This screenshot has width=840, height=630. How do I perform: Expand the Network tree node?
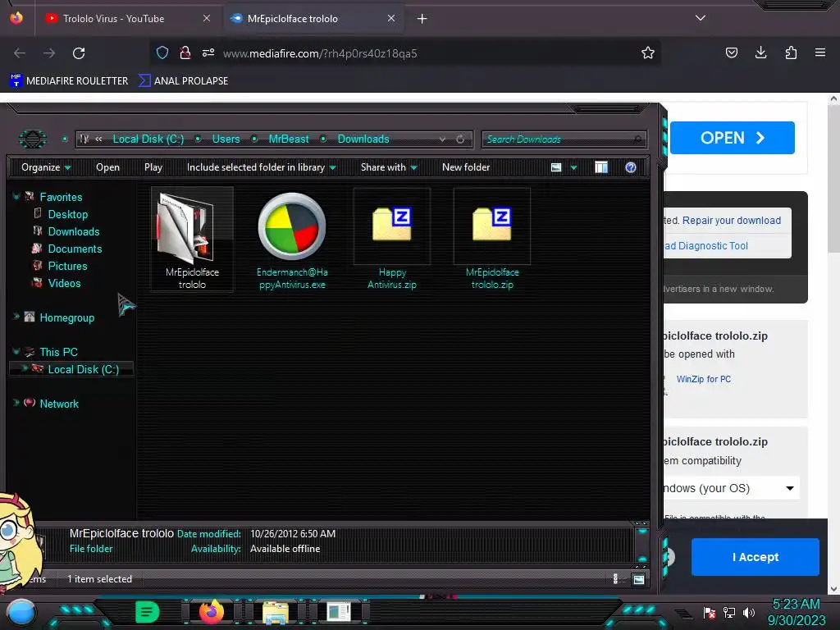(16, 404)
